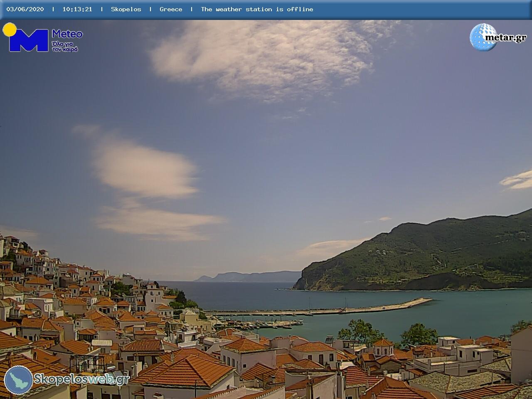
Task: Click the Greece label in header
Action: (171, 9)
